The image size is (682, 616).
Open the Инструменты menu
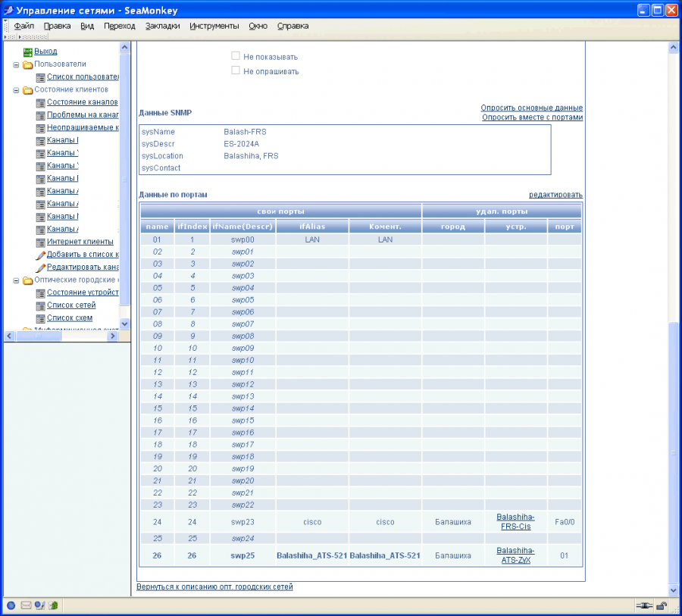tap(214, 26)
